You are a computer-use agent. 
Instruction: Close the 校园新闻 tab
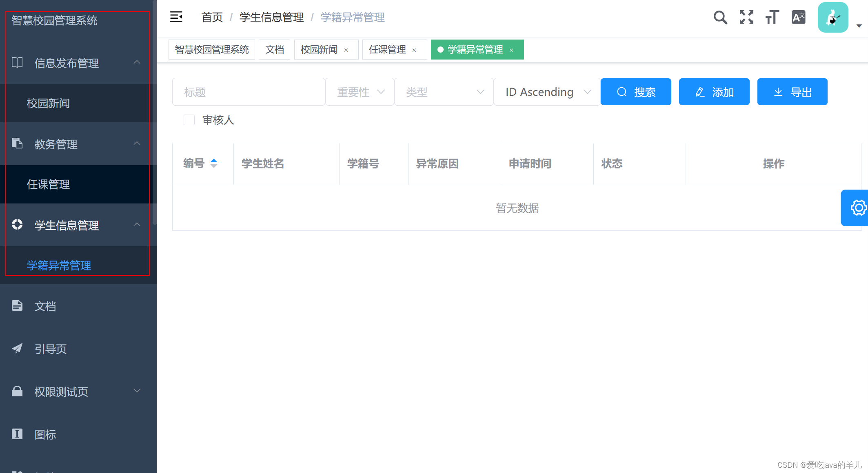click(346, 50)
